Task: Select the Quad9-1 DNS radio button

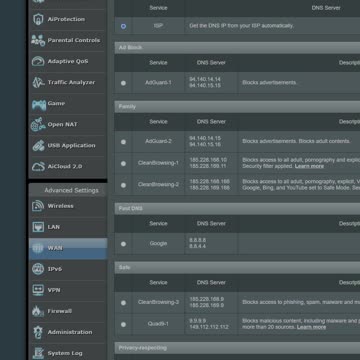Action: point(123,324)
